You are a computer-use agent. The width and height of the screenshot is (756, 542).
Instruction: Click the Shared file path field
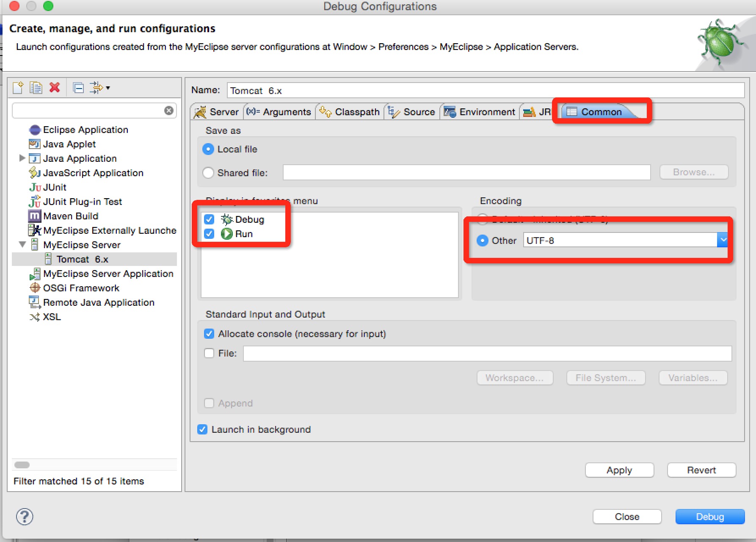pos(466,172)
